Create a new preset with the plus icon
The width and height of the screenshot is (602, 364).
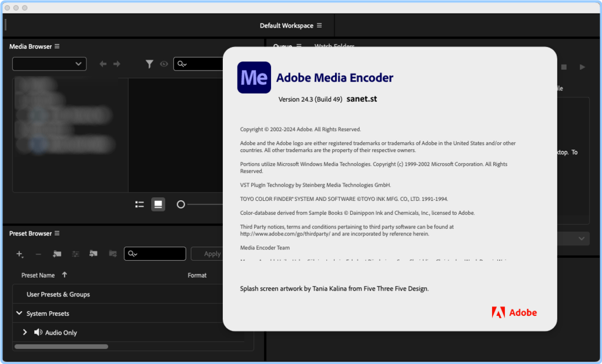(x=19, y=254)
